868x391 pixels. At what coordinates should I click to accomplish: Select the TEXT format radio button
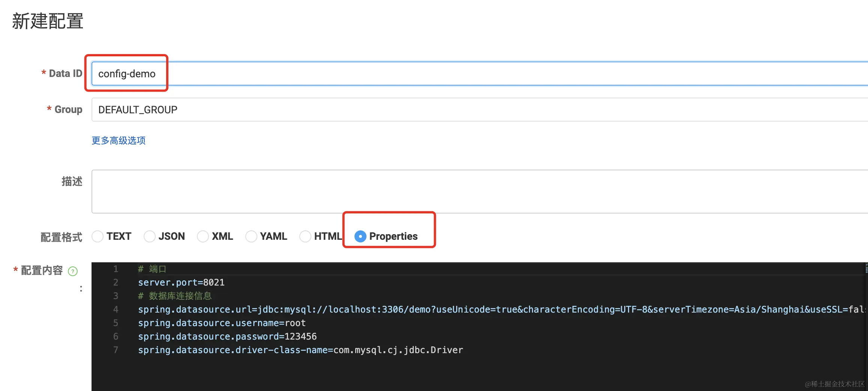(98, 236)
